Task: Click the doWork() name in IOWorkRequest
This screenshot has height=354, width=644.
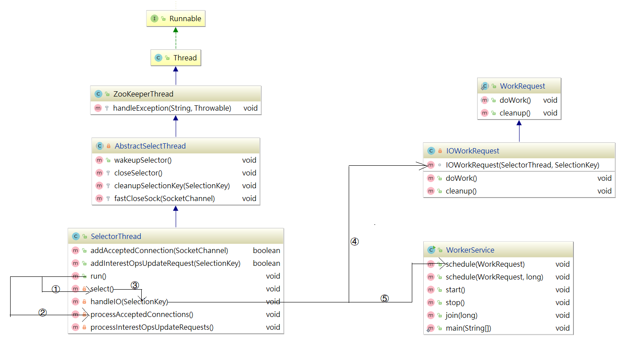Action: pyautogui.click(x=461, y=178)
